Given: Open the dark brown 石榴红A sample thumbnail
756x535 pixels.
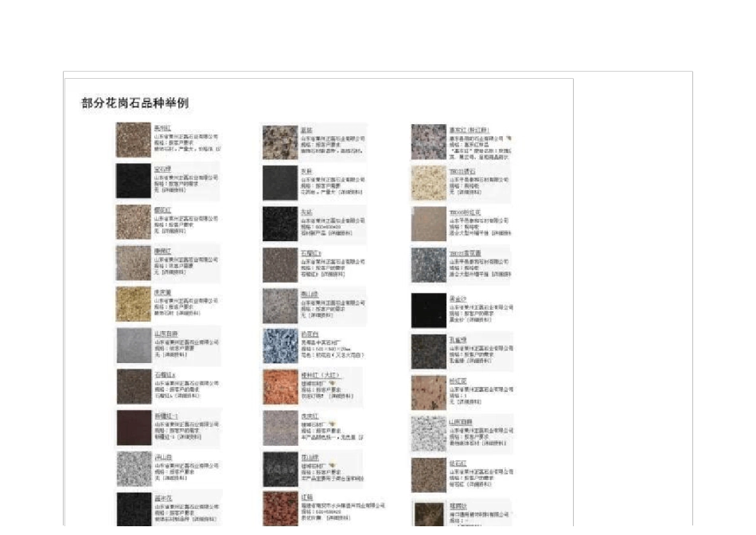Looking at the screenshot, I should (134, 386).
